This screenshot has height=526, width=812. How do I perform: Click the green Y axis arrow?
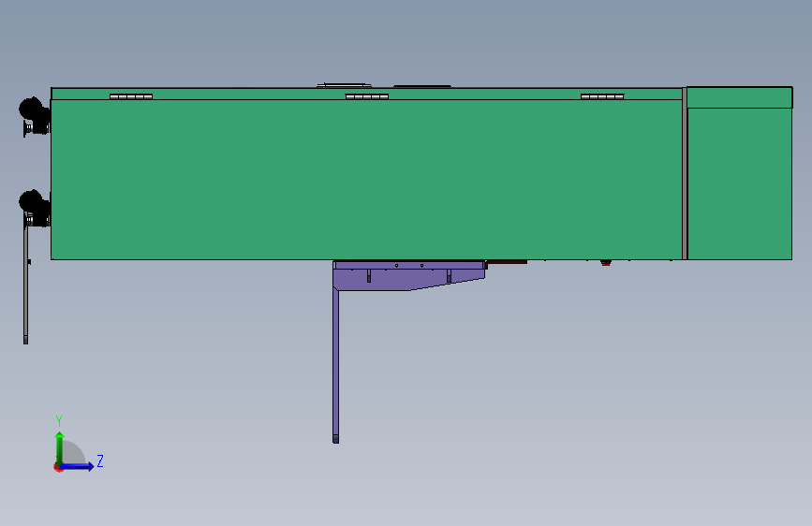click(x=60, y=448)
